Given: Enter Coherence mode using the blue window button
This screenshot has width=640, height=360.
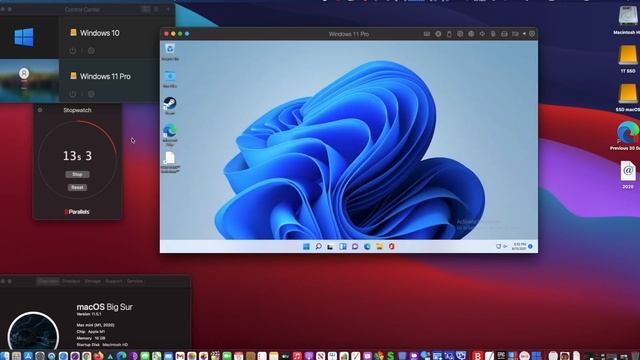Looking at the screenshot, I should point(187,34).
